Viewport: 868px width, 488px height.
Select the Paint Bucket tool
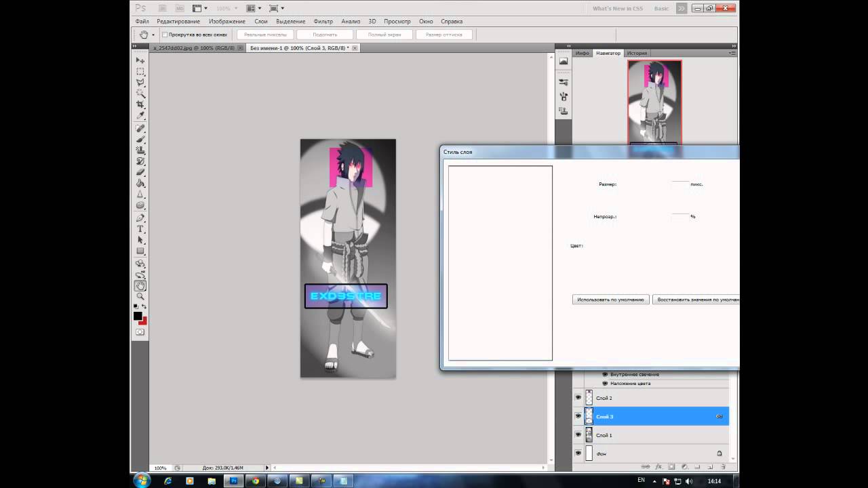[140, 183]
